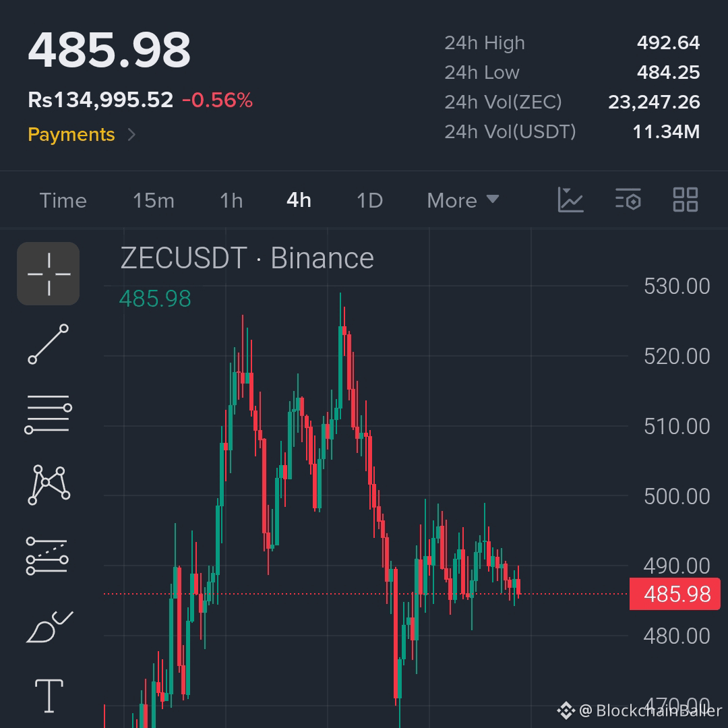728x728 pixels.
Task: Switch to the Time interval tab
Action: (x=63, y=201)
